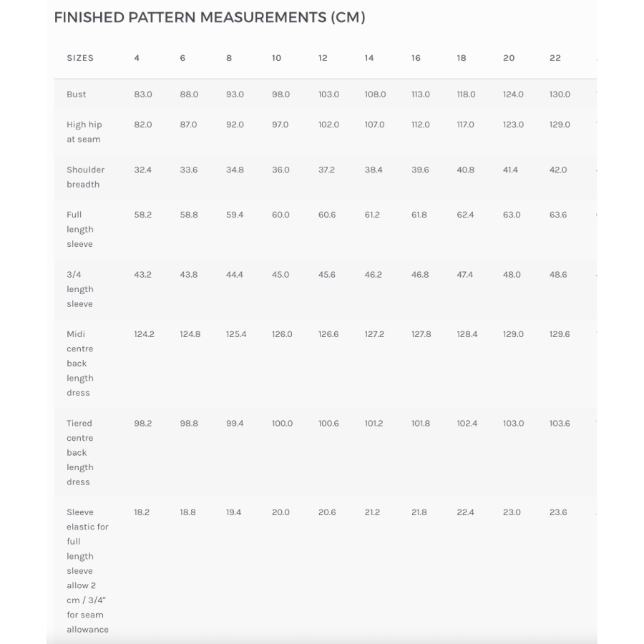Viewport: 644px width, 644px height.
Task: Select the SIZES column header
Action: [x=80, y=58]
